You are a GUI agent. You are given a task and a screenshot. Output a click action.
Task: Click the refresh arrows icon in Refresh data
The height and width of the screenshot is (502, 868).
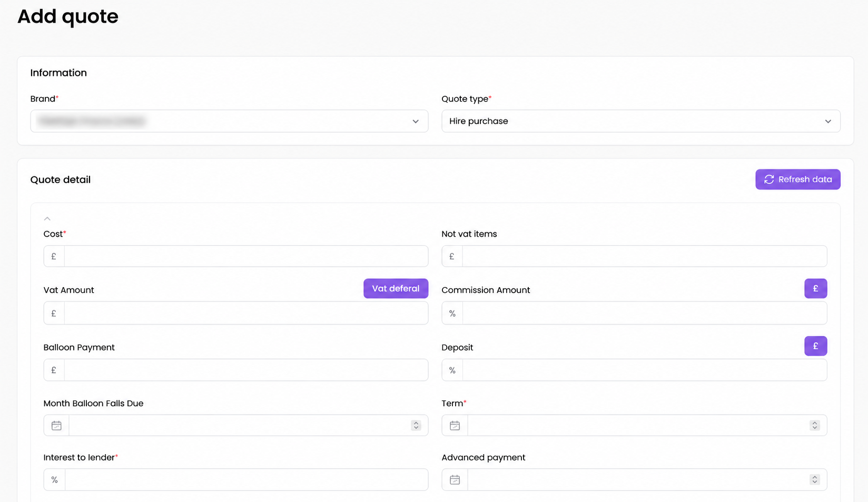[x=769, y=179]
